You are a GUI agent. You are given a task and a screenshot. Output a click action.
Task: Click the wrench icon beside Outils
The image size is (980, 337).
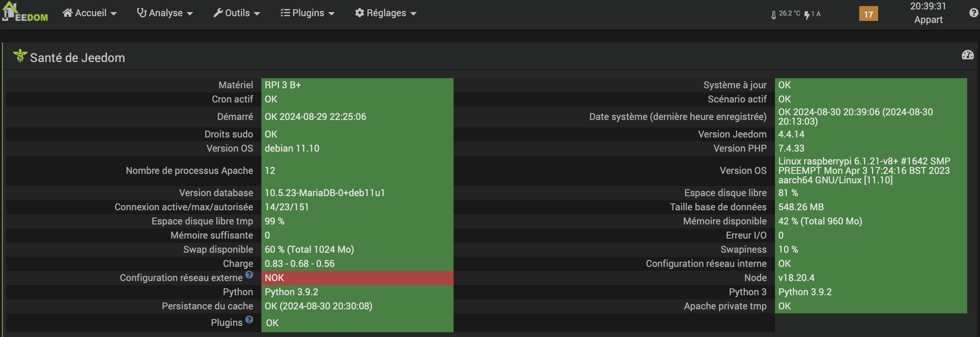point(218,13)
